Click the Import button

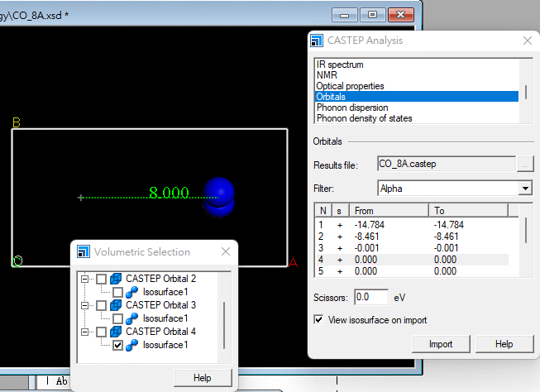tap(440, 344)
